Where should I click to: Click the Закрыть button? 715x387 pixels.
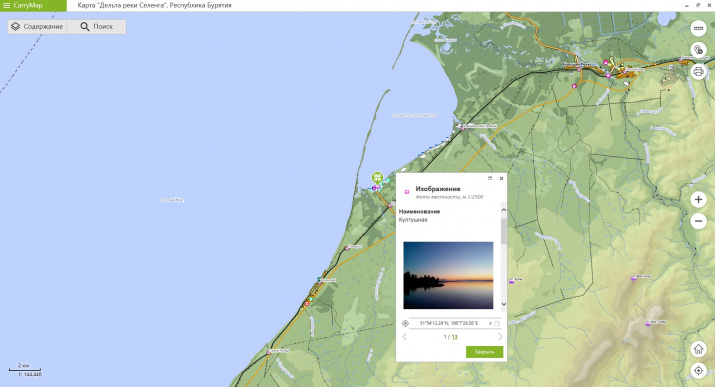[484, 352]
